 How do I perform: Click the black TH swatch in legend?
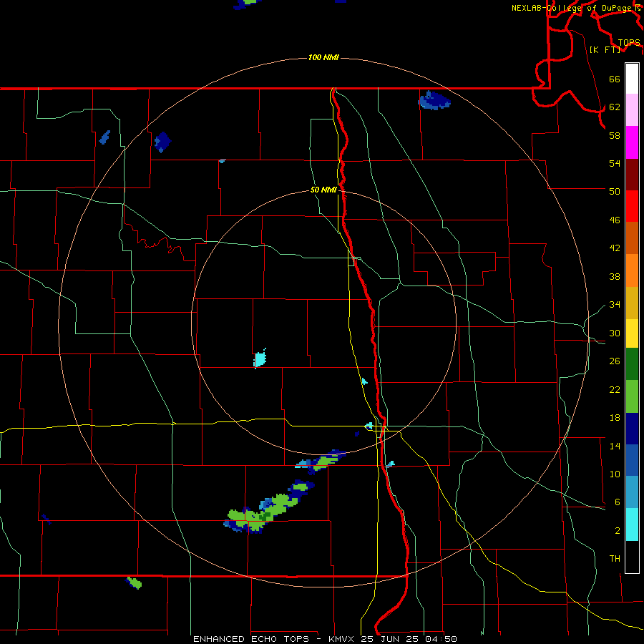pyautogui.click(x=632, y=557)
